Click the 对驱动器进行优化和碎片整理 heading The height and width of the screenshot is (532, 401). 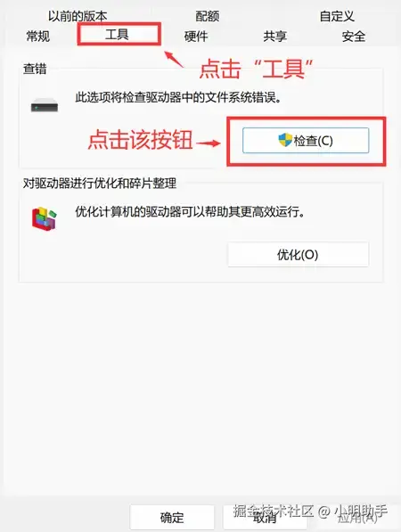pyautogui.click(x=100, y=184)
